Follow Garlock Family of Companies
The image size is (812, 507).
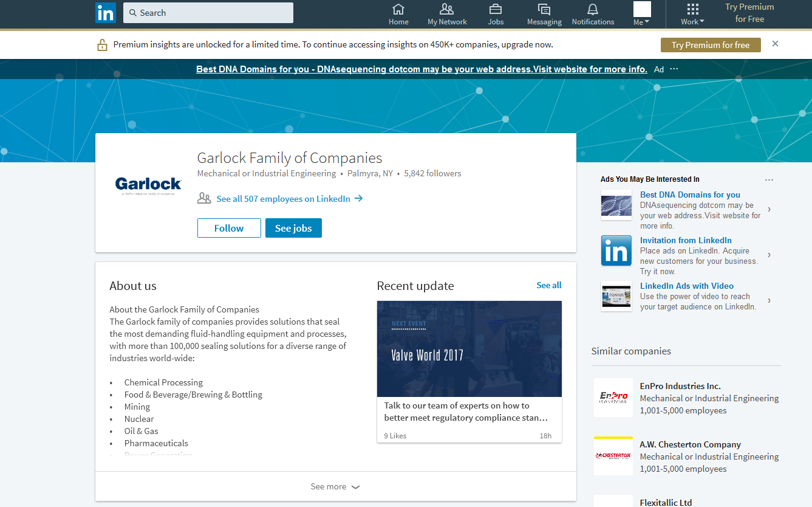click(229, 228)
